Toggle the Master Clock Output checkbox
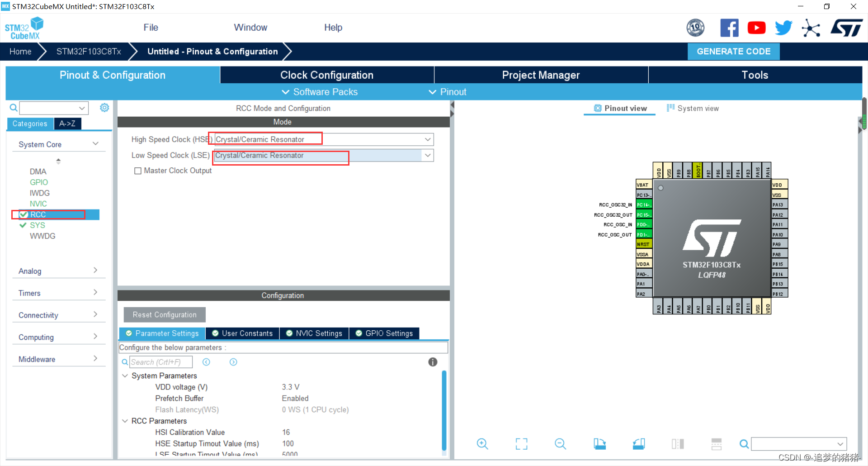 pyautogui.click(x=138, y=171)
